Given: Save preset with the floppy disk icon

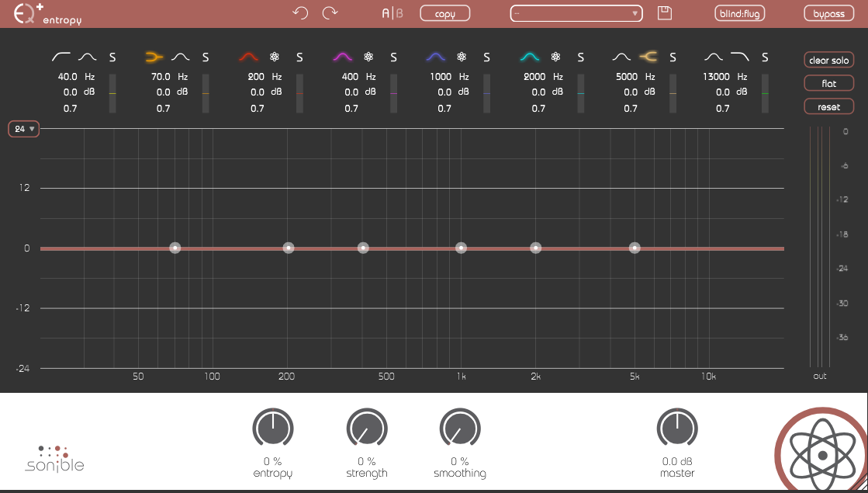Looking at the screenshot, I should pos(664,12).
